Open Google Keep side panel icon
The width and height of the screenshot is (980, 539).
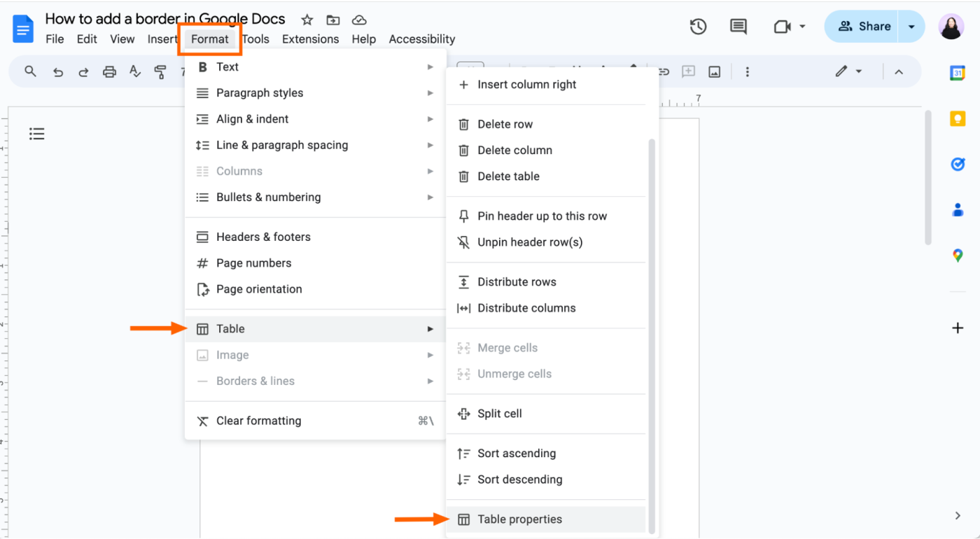click(958, 118)
